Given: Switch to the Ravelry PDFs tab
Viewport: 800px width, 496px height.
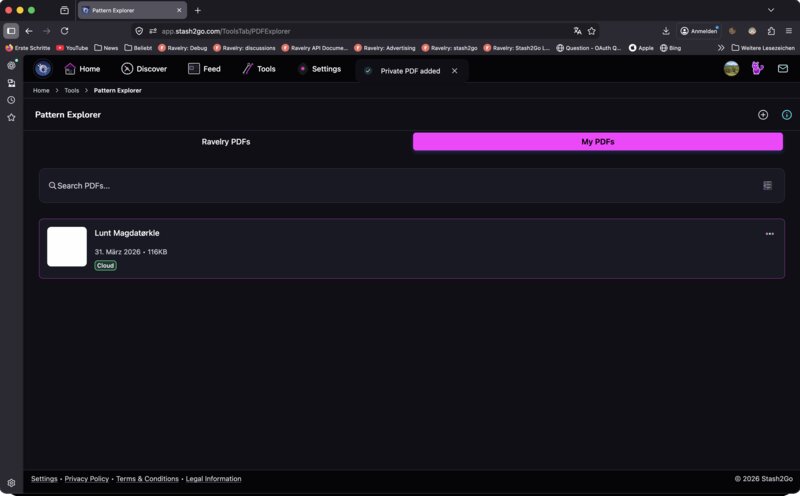Looking at the screenshot, I should coord(226,142).
